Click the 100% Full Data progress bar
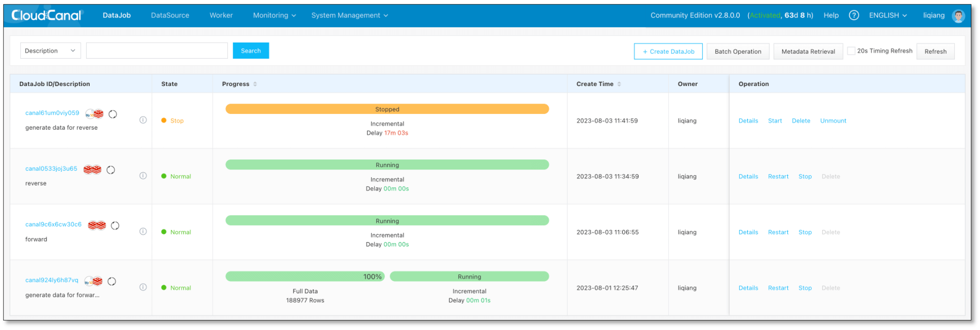980x330 pixels. coord(305,276)
